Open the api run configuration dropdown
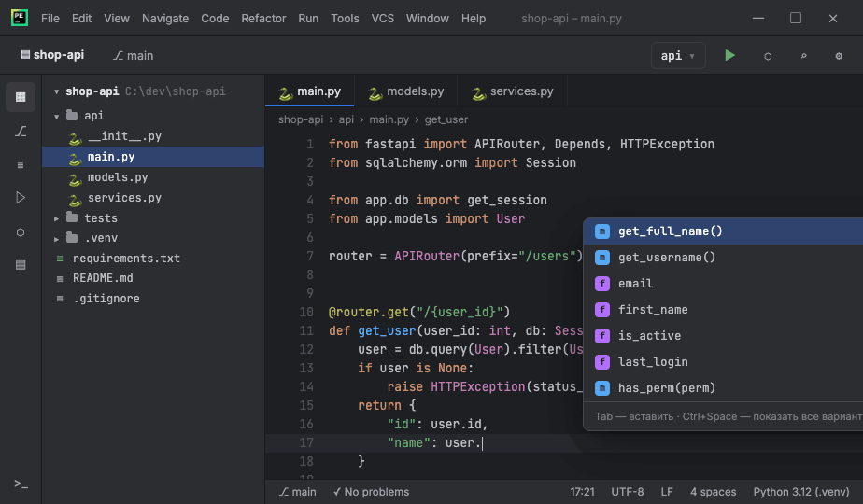This screenshot has height=504, width=863. (x=678, y=56)
